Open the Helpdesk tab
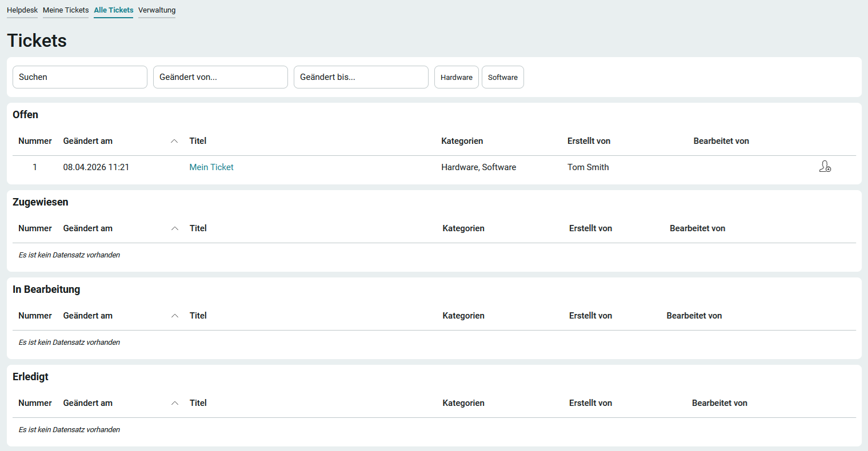 pos(22,10)
